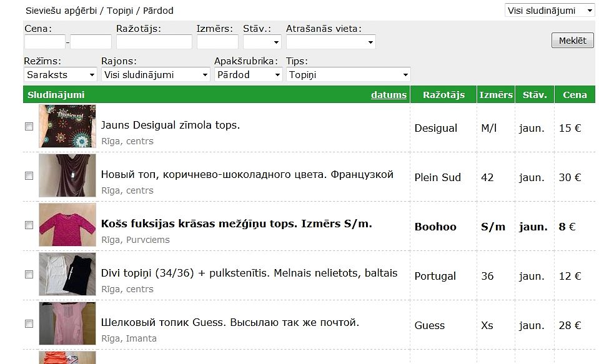Image resolution: width=599 pixels, height=364 pixels.
Task: Open the Atrašanās vieta dropdown
Action: pos(331,42)
